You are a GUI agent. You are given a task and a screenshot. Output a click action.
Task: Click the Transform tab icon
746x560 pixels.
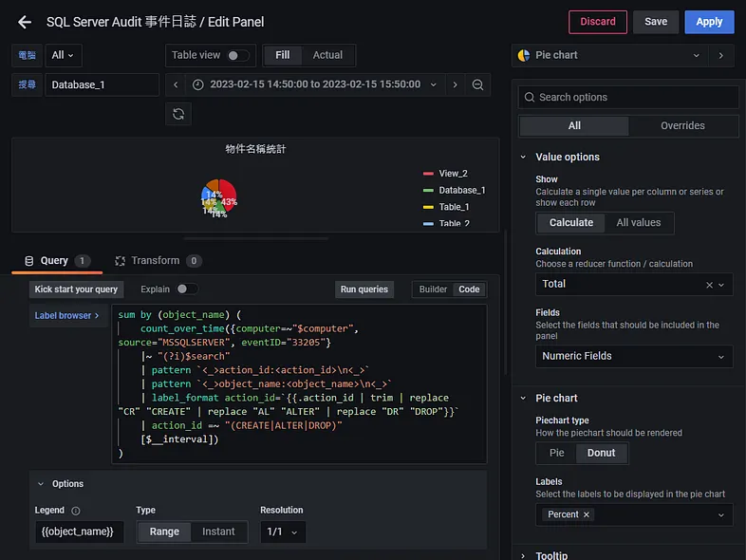[120, 261]
